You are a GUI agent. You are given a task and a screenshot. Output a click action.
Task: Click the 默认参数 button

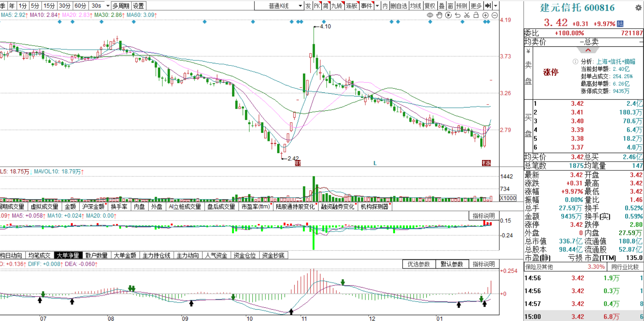coord(452,264)
